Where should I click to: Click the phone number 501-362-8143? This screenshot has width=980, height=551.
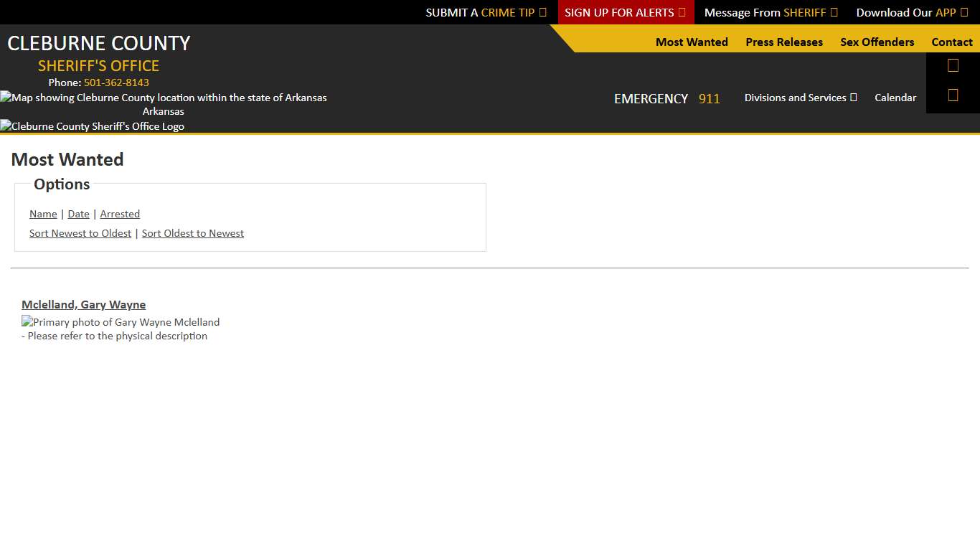click(x=116, y=83)
